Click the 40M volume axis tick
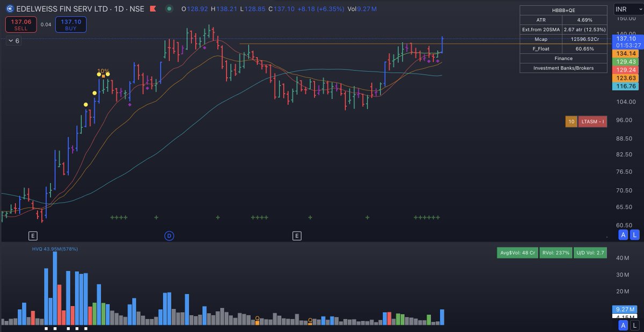Image resolution: width=644 pixels, height=332 pixels. pyautogui.click(x=623, y=258)
